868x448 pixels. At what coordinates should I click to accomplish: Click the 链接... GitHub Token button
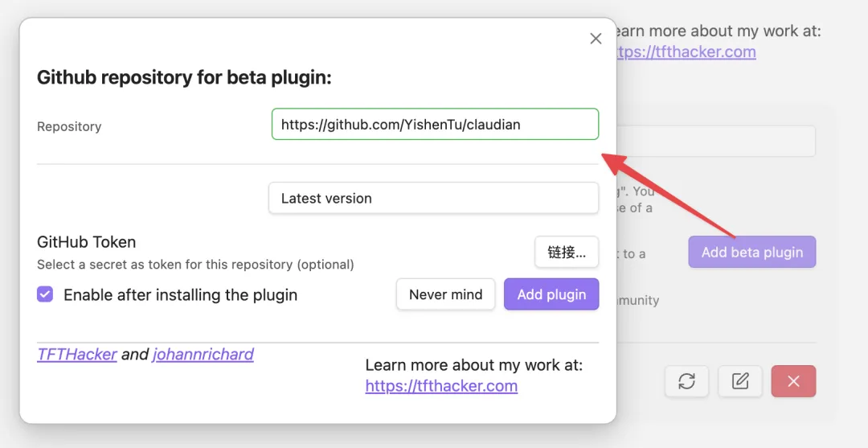coord(567,252)
